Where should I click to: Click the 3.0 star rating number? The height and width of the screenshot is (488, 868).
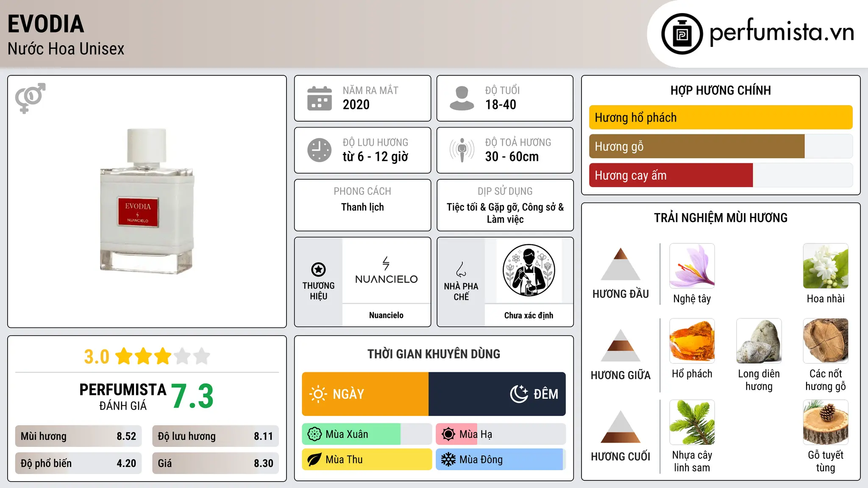point(97,357)
